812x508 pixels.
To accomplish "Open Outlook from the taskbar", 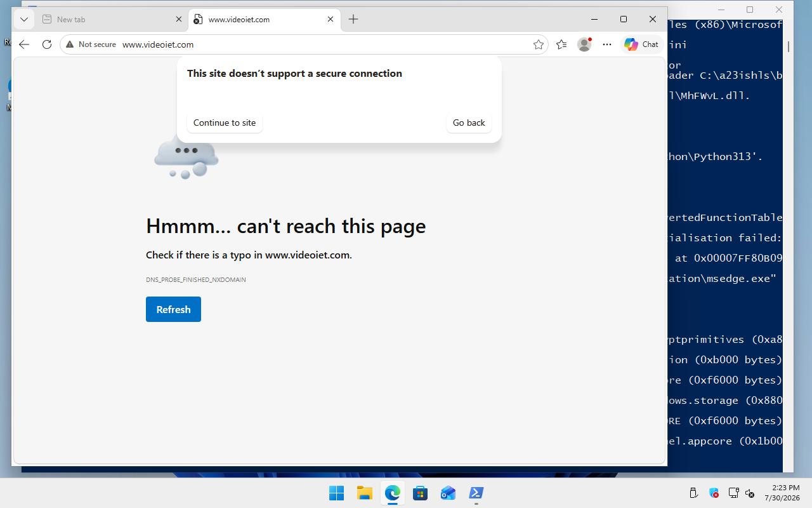I will pyautogui.click(x=448, y=493).
